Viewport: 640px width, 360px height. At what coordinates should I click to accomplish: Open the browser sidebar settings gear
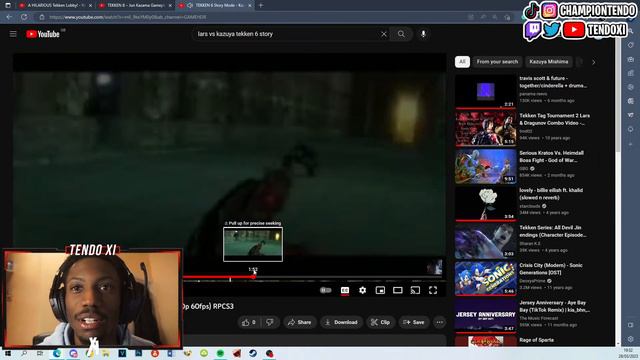631,339
